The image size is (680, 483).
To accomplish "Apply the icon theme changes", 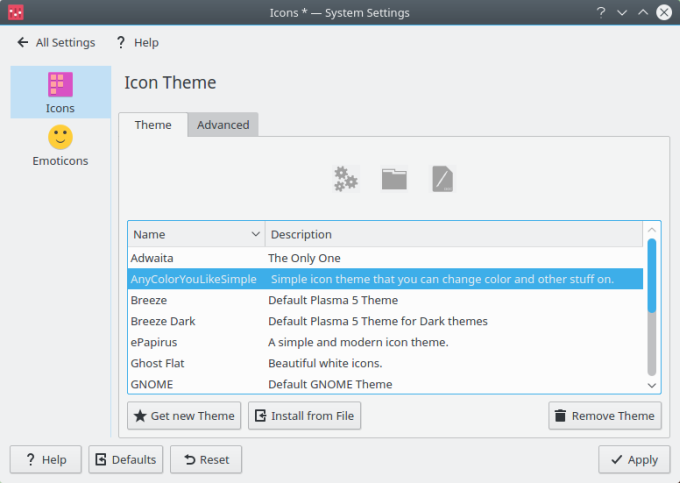I will click(x=632, y=460).
